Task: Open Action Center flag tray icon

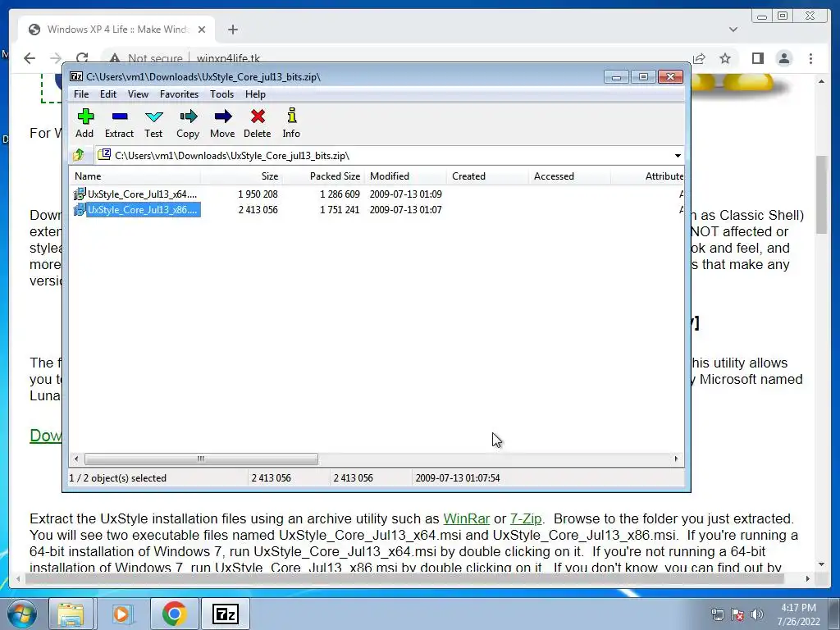Action: tap(737, 614)
